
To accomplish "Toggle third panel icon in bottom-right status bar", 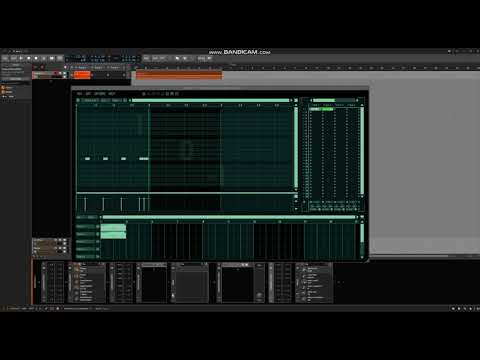I will coord(465,309).
